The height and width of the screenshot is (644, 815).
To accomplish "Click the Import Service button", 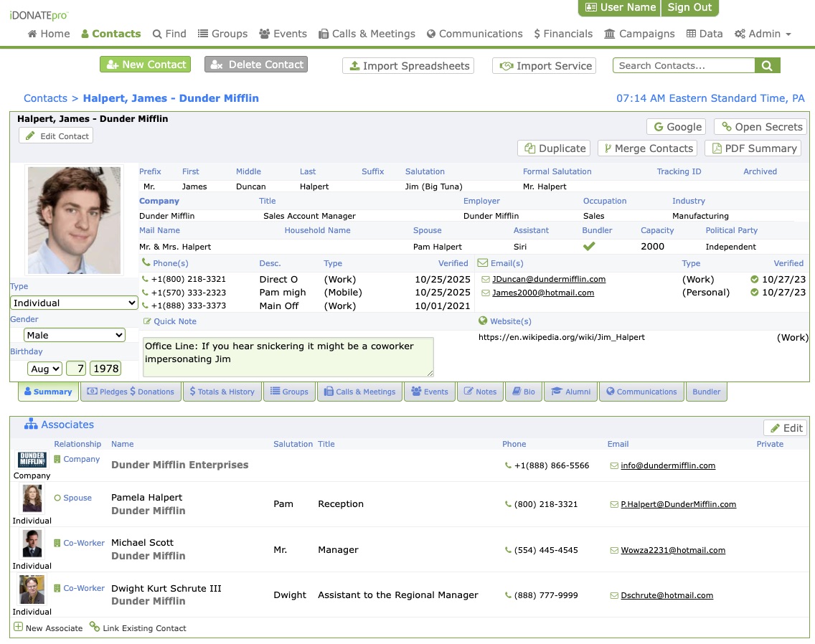I will coord(545,65).
